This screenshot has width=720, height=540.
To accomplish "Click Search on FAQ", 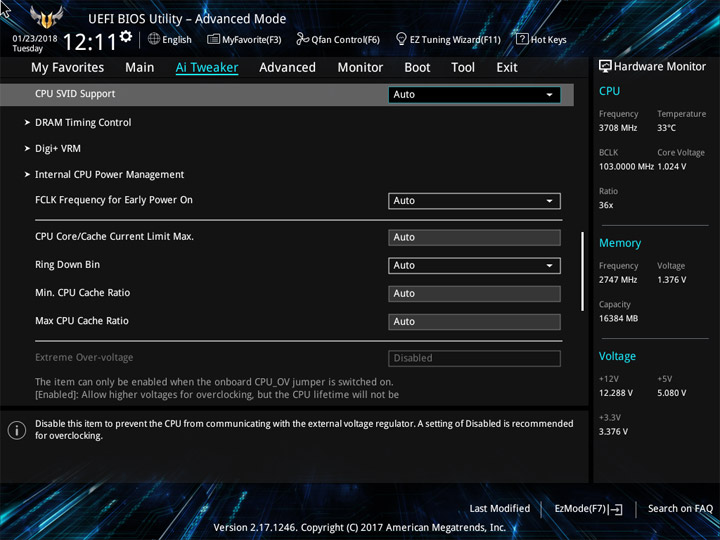I will pyautogui.click(x=680, y=508).
